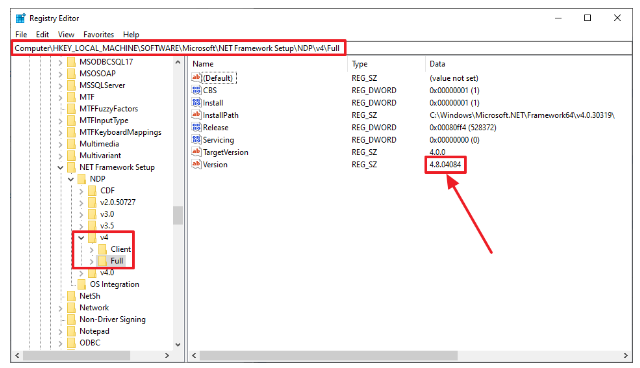Select the InstallPath data Framework64 path
This screenshot has height=368, width=640.
coord(522,115)
